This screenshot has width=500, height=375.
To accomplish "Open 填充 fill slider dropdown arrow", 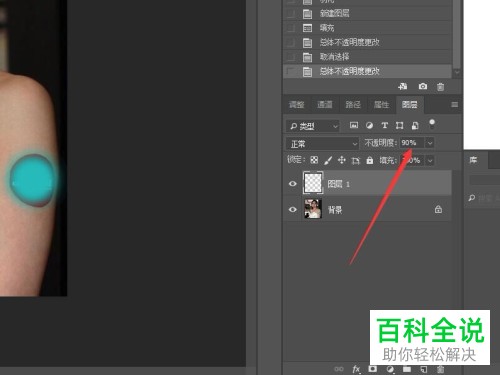I will (430, 161).
